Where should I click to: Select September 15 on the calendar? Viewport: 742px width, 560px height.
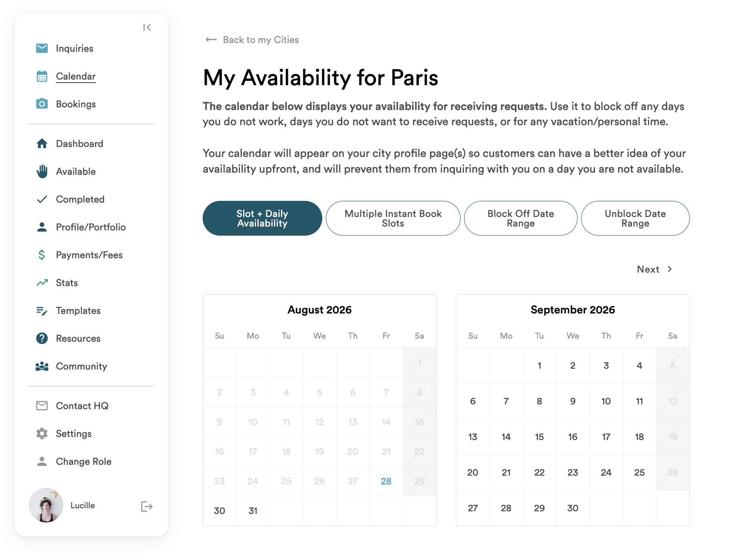539,437
